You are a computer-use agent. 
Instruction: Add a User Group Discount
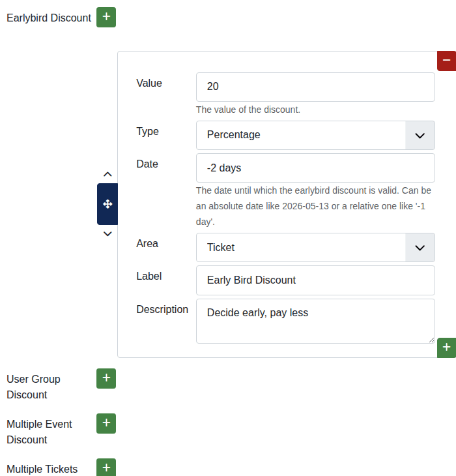106,378
